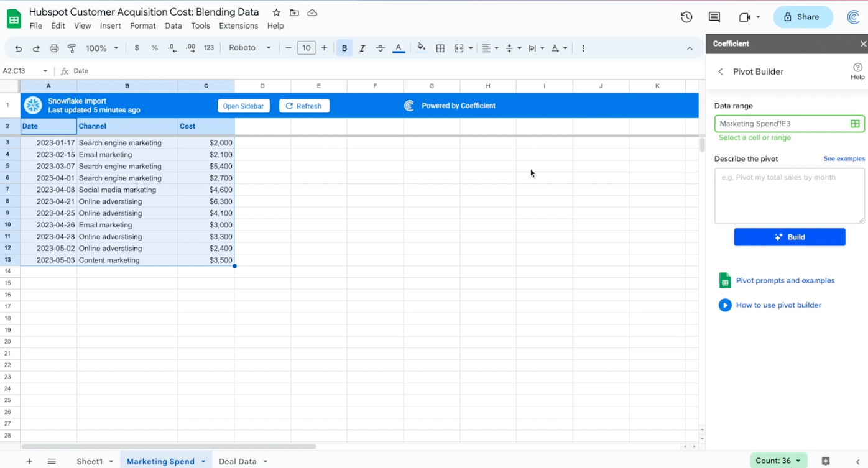
Task: Open the Count: 36 summary dropdown
Action: [778, 461]
